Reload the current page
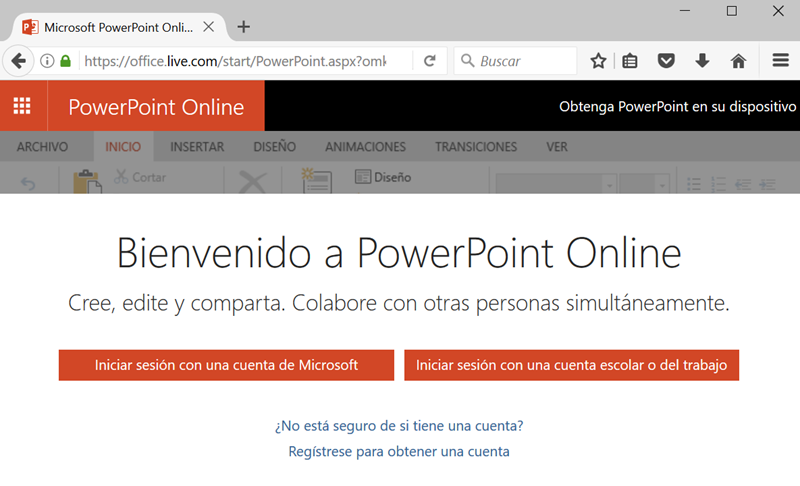 click(430, 61)
